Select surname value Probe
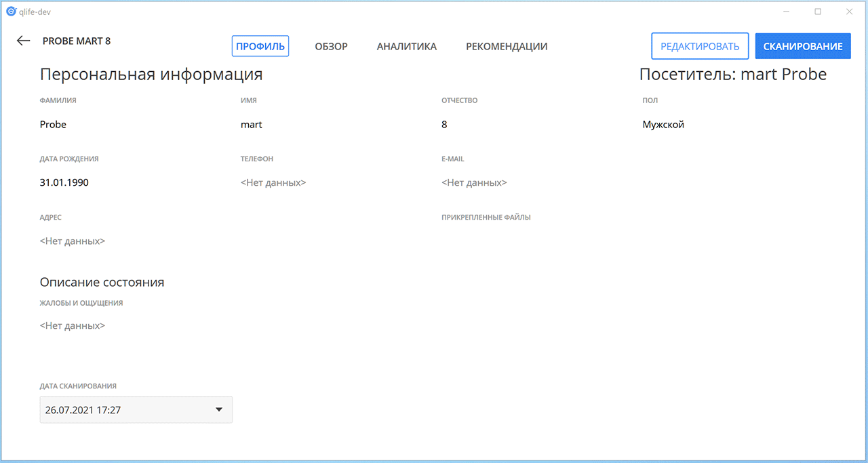 tap(53, 125)
